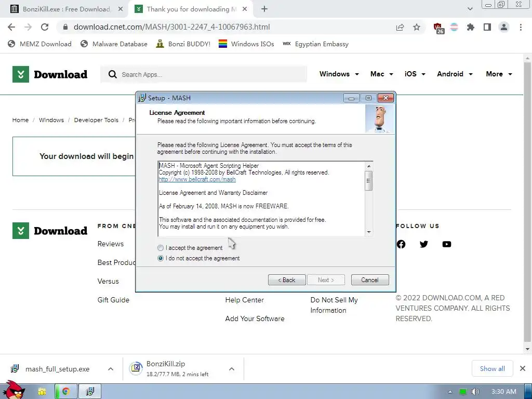Expand the Windows menu dropdown
The image size is (532, 399).
click(x=339, y=74)
